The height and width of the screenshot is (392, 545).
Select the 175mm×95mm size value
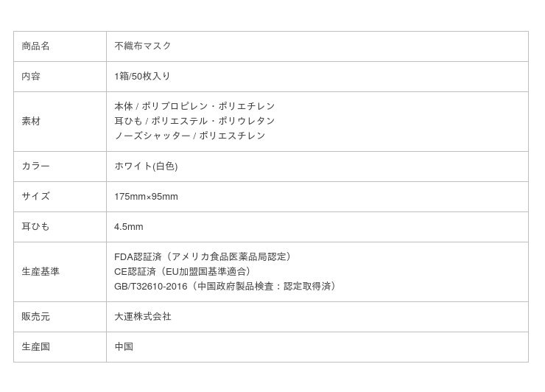[x=146, y=197]
